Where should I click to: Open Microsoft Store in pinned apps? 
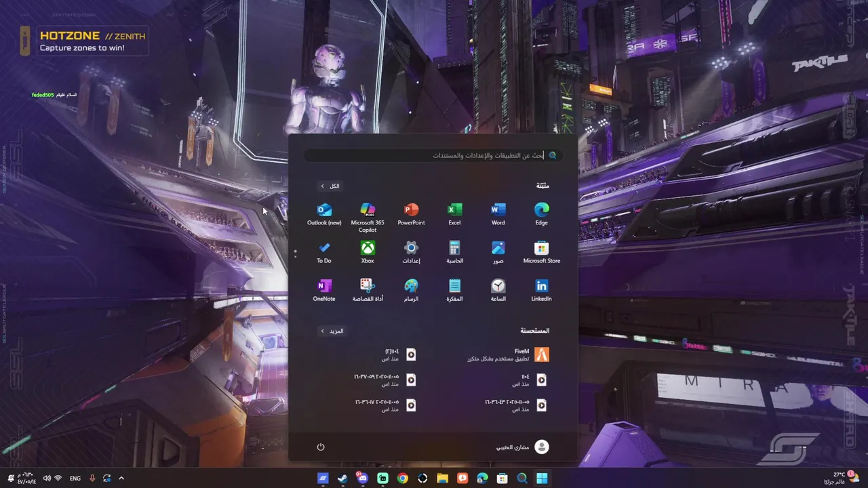tap(541, 252)
